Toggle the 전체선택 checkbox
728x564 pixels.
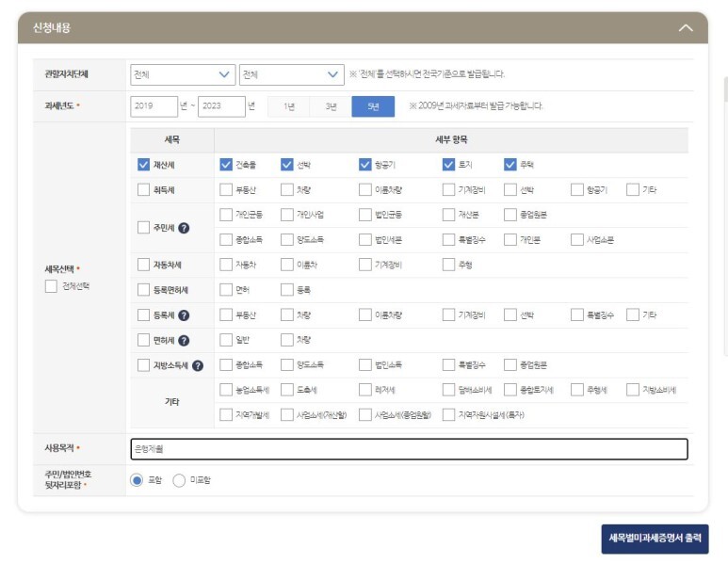(51, 286)
